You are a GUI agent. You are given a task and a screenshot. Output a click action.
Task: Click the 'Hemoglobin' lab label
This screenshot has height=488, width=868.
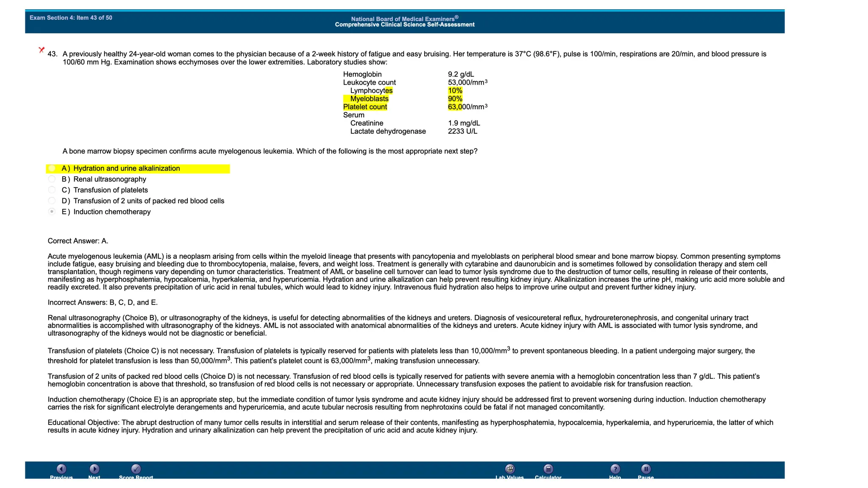tap(362, 75)
